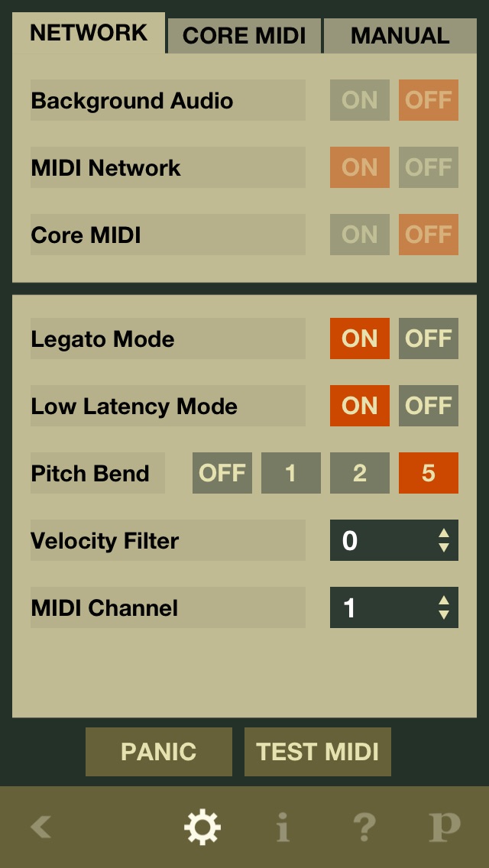Turn Low Latency Mode OFF
The image size is (489, 868).
click(429, 406)
